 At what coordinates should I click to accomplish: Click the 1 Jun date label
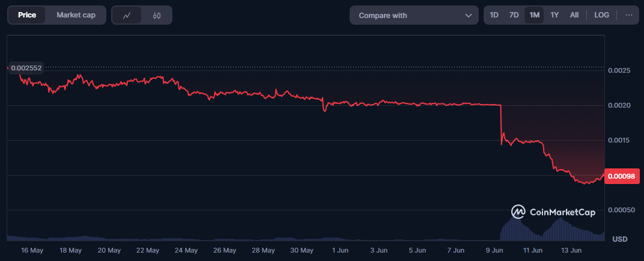tap(339, 250)
